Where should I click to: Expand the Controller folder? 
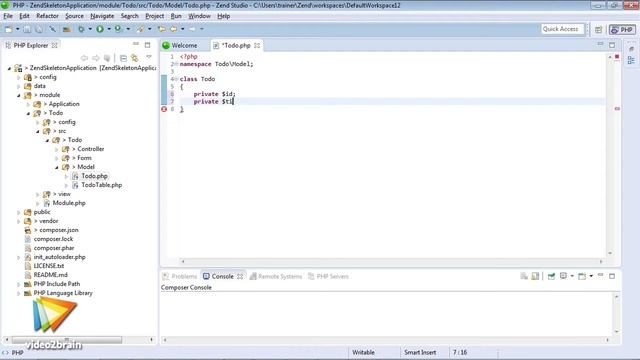pyautogui.click(x=57, y=149)
